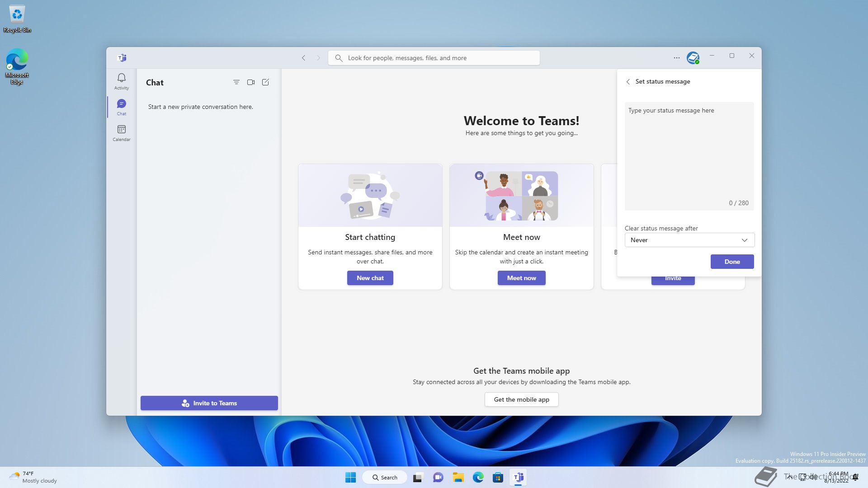Click the Invite to Teams button

point(209,403)
